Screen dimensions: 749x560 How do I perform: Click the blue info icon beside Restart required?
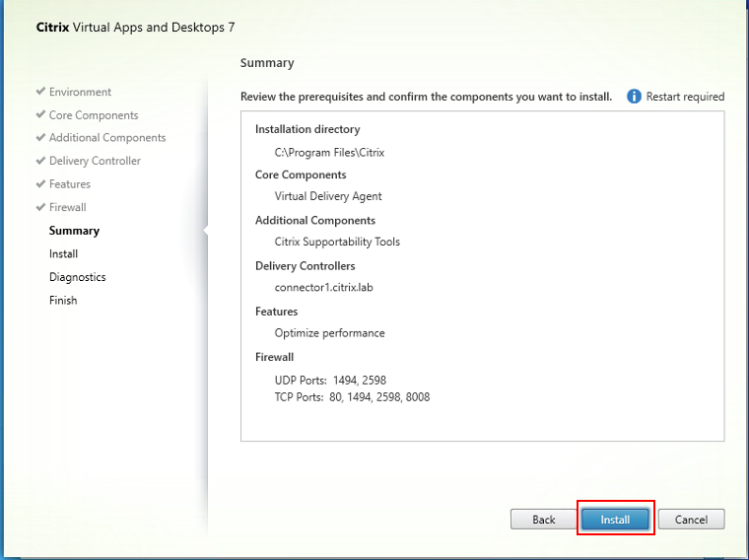(x=635, y=97)
